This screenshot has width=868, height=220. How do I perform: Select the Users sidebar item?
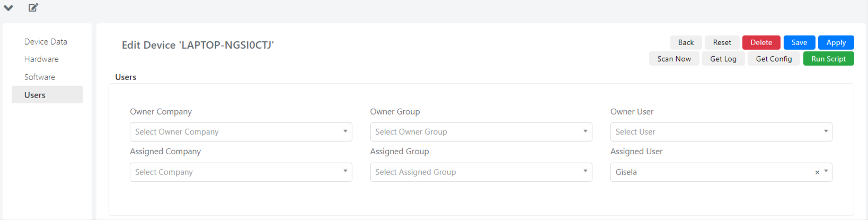(x=47, y=95)
